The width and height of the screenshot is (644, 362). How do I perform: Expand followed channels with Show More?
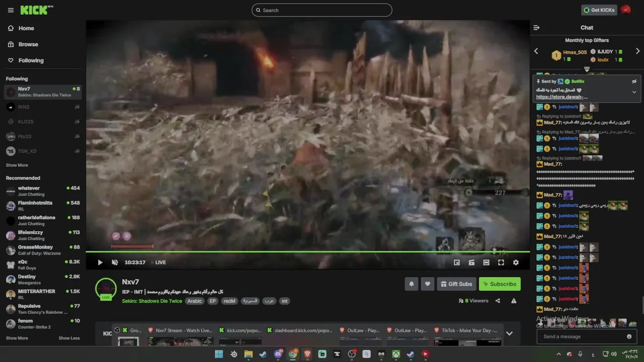[17, 165]
